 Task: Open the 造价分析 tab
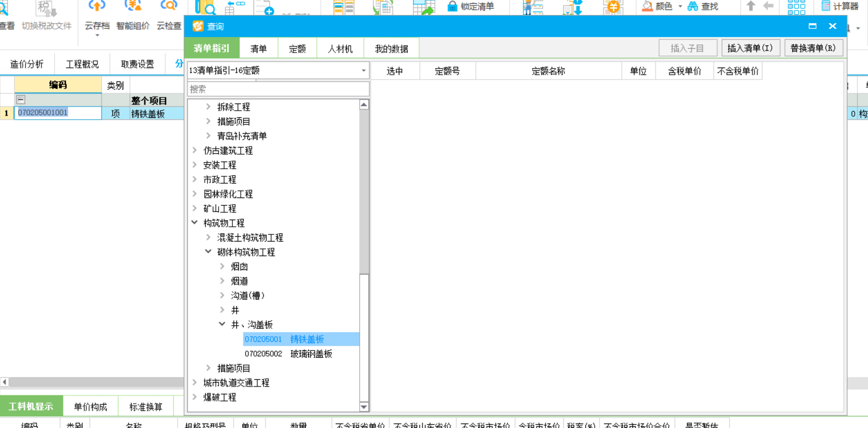[27, 64]
